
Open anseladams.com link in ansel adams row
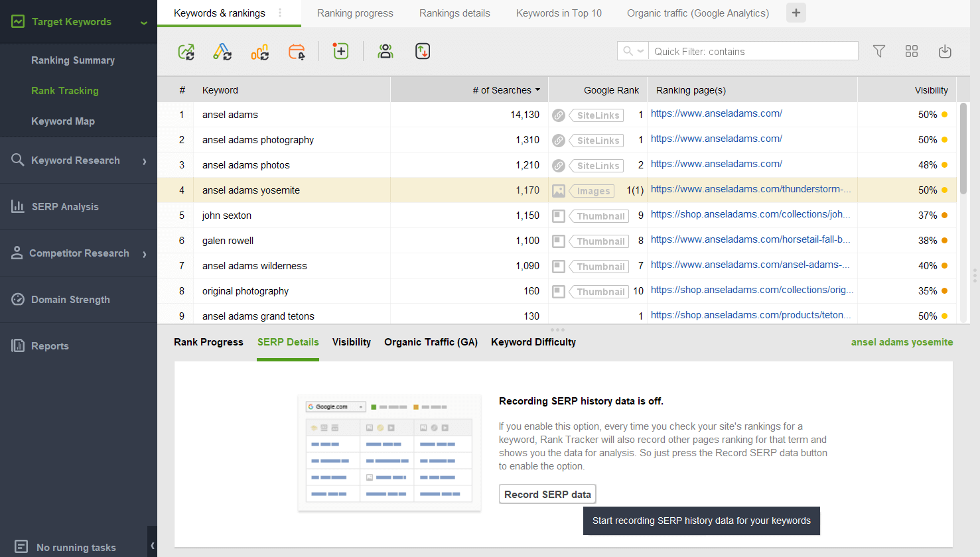tap(717, 113)
